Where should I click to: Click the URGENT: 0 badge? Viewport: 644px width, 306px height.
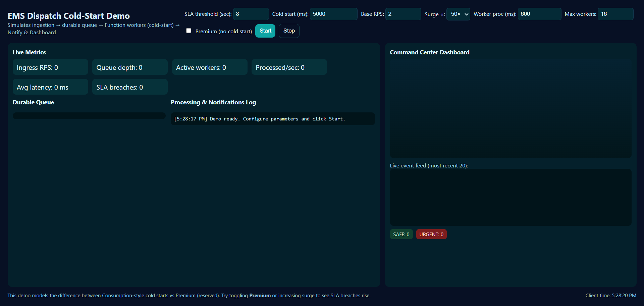pyautogui.click(x=431, y=235)
